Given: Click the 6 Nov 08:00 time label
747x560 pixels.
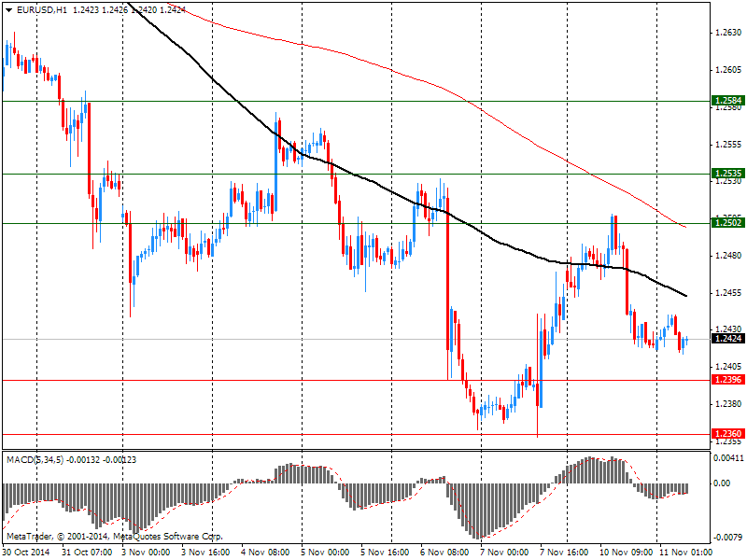Looking at the screenshot, I should 445,553.
